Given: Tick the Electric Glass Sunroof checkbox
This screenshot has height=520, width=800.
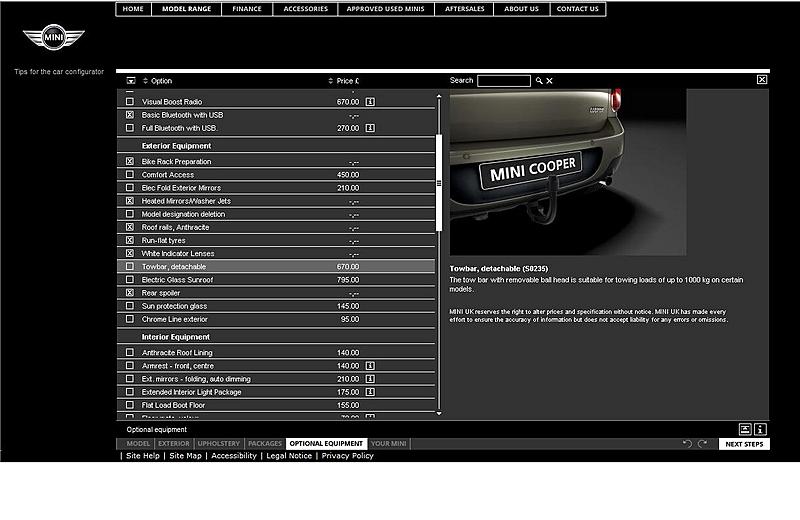Looking at the screenshot, I should tap(129, 280).
